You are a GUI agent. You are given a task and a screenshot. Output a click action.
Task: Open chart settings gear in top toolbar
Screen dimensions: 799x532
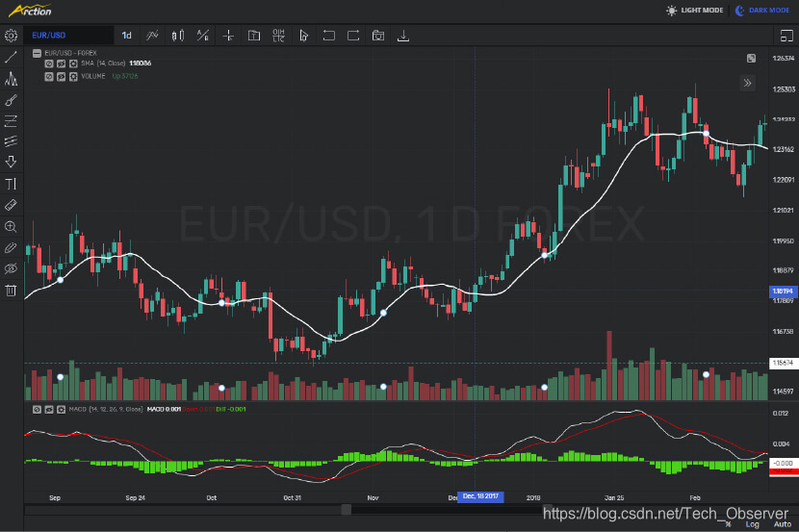11,36
